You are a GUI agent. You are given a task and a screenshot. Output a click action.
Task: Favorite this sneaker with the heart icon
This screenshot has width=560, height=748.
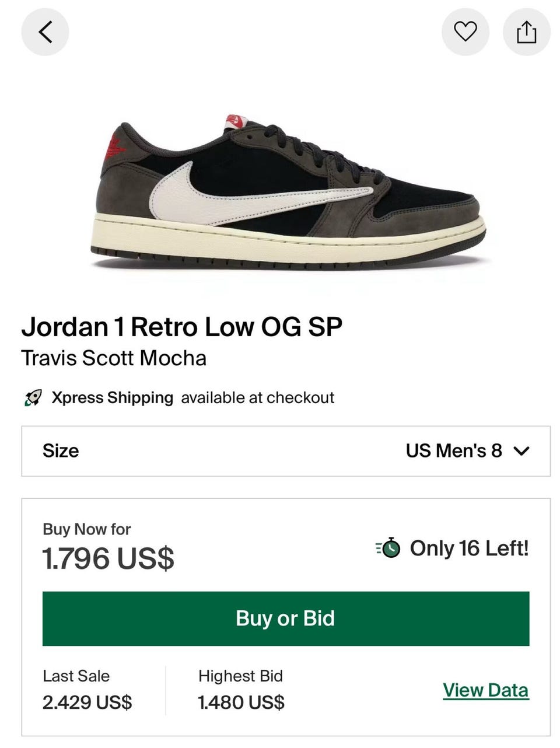tap(466, 32)
